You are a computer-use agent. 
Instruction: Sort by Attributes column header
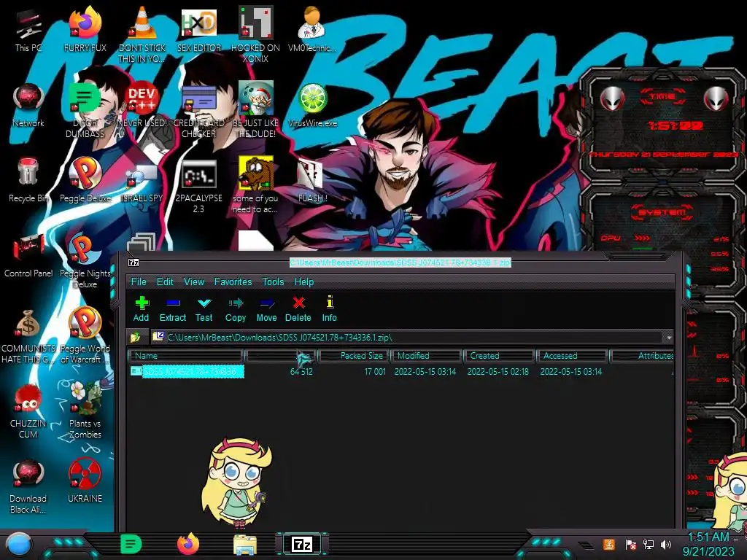point(643,356)
